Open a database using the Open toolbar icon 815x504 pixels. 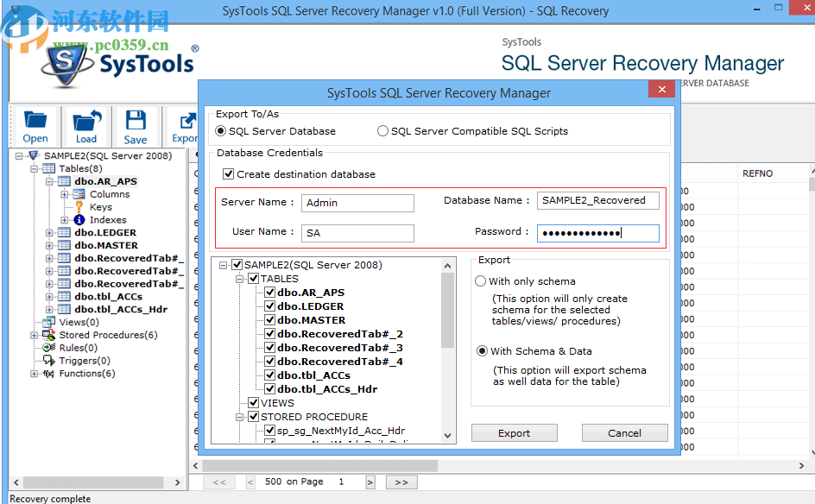pyautogui.click(x=35, y=126)
